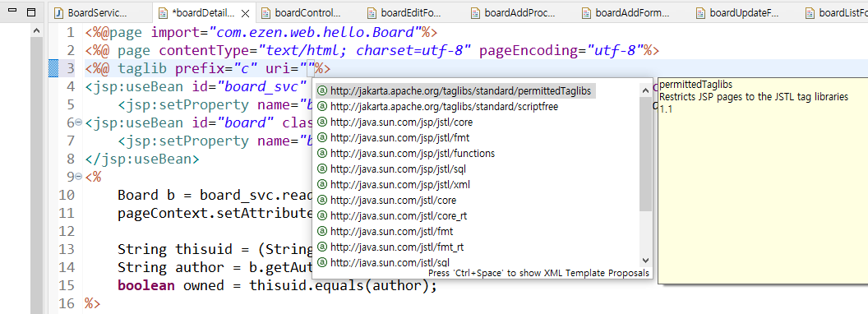The height and width of the screenshot is (314, 868).
Task: Open the boardUpdateF... editor tab
Action: pos(744,12)
